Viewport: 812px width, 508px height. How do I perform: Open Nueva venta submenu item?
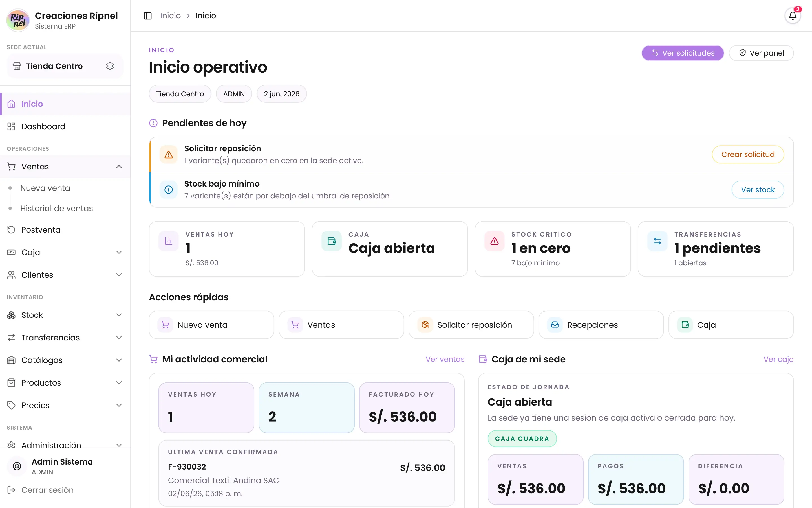45,188
